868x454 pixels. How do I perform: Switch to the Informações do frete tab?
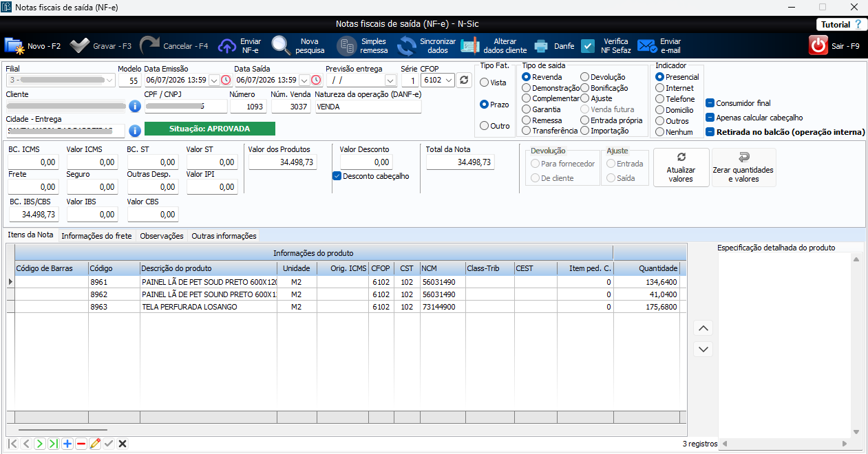(x=96, y=236)
